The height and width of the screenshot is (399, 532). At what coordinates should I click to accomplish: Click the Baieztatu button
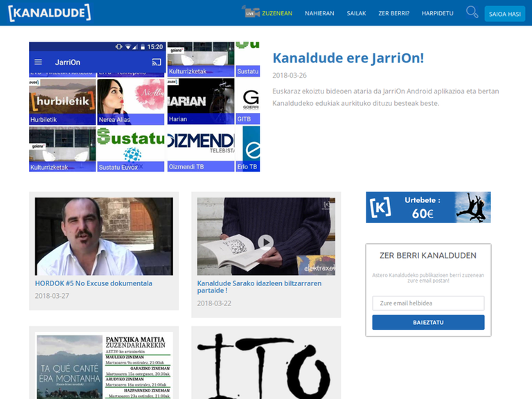[x=428, y=322]
